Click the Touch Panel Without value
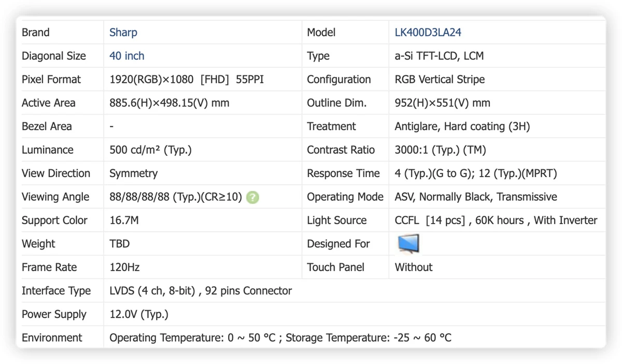Image resolution: width=622 pixels, height=364 pixels. [x=414, y=268]
